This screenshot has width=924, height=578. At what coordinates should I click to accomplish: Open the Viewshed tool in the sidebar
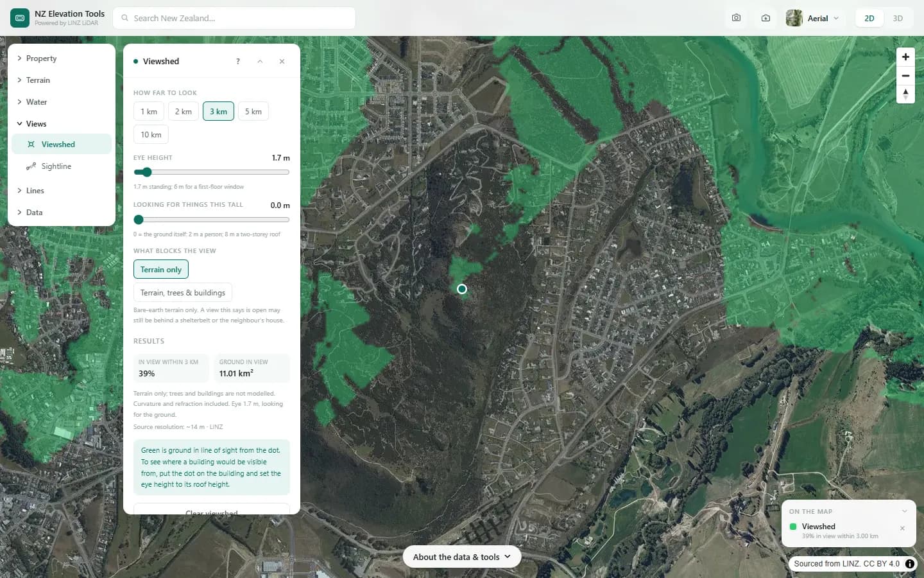[x=62, y=144]
